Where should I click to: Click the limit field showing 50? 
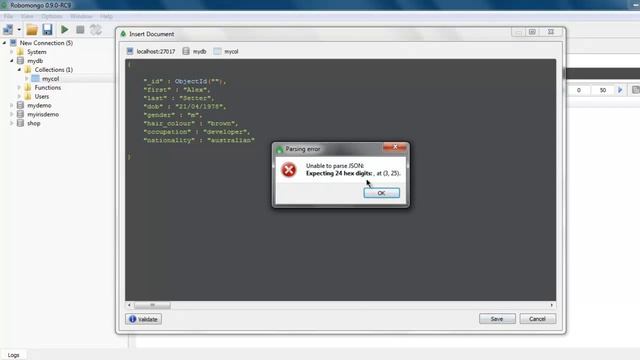[603, 90]
